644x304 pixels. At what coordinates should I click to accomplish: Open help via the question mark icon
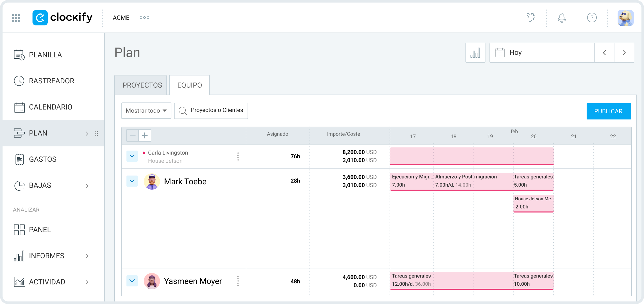click(x=592, y=18)
